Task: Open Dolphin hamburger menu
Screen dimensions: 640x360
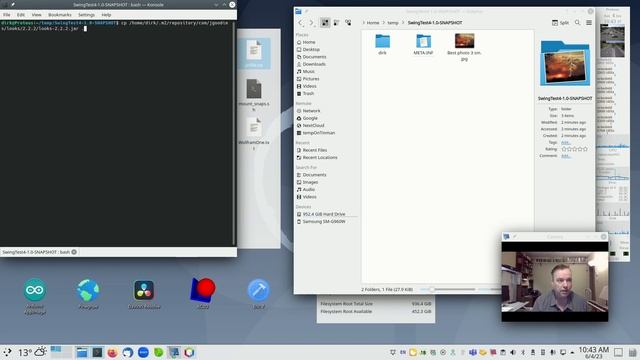Action: (589, 23)
